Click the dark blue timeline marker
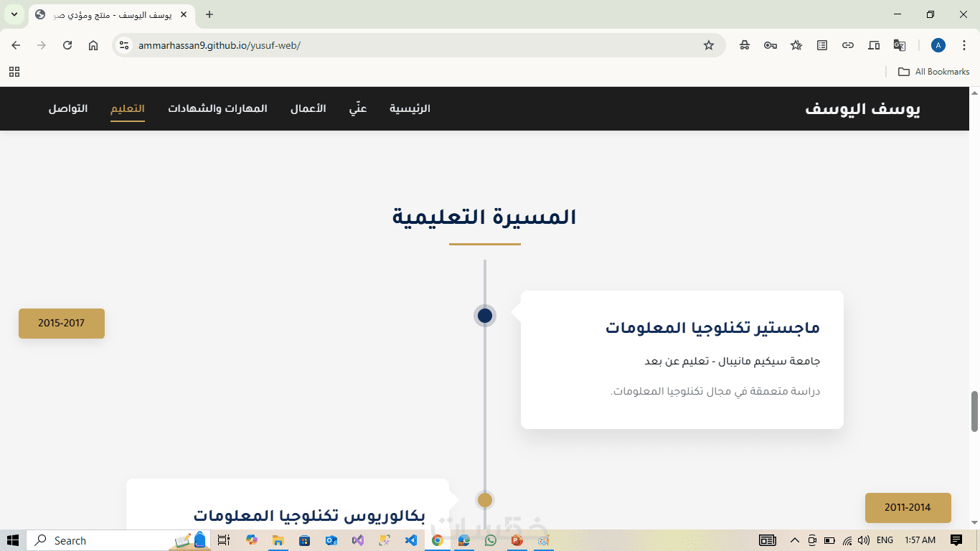This screenshot has width=980, height=551. [x=485, y=316]
